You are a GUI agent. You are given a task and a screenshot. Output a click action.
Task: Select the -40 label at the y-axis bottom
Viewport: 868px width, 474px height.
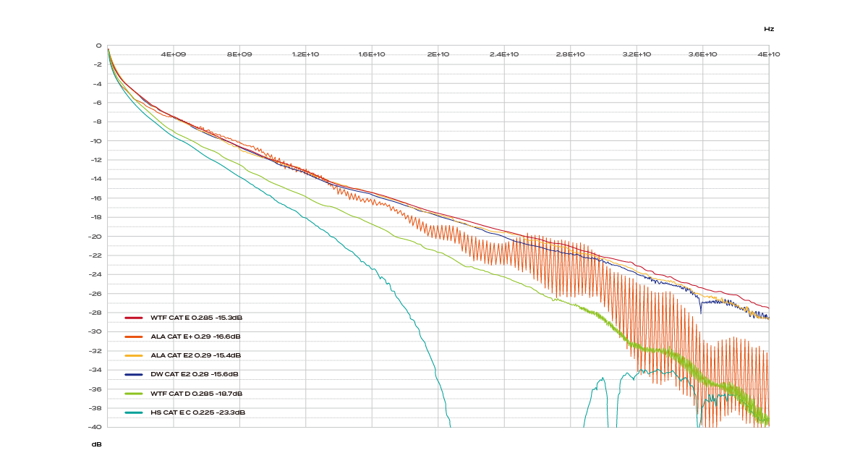[95, 427]
